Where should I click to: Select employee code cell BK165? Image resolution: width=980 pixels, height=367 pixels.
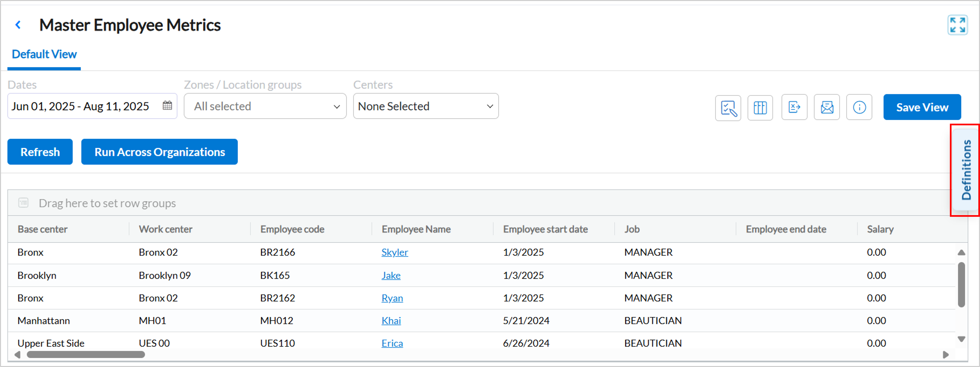pos(275,275)
